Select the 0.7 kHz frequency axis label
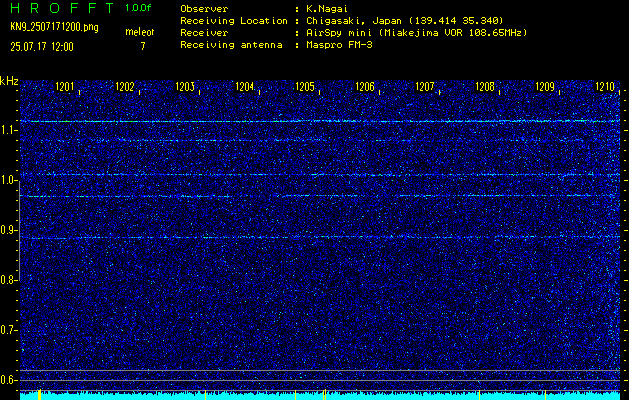This screenshot has width=629, height=400. (x=8, y=330)
